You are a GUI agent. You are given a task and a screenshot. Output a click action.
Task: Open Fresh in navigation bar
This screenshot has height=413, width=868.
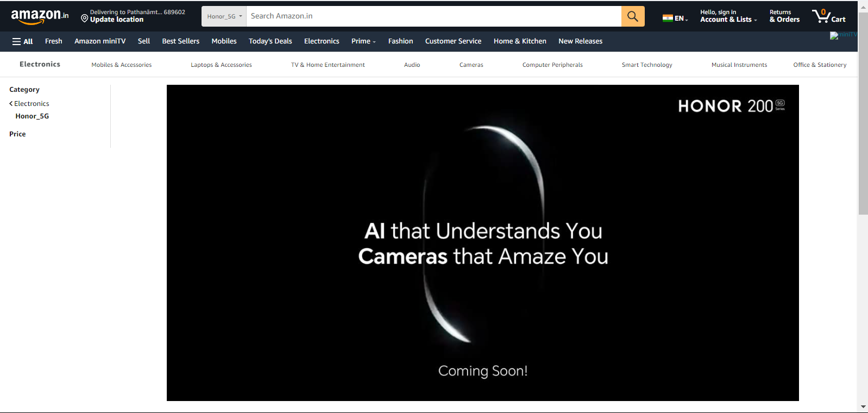coord(54,41)
